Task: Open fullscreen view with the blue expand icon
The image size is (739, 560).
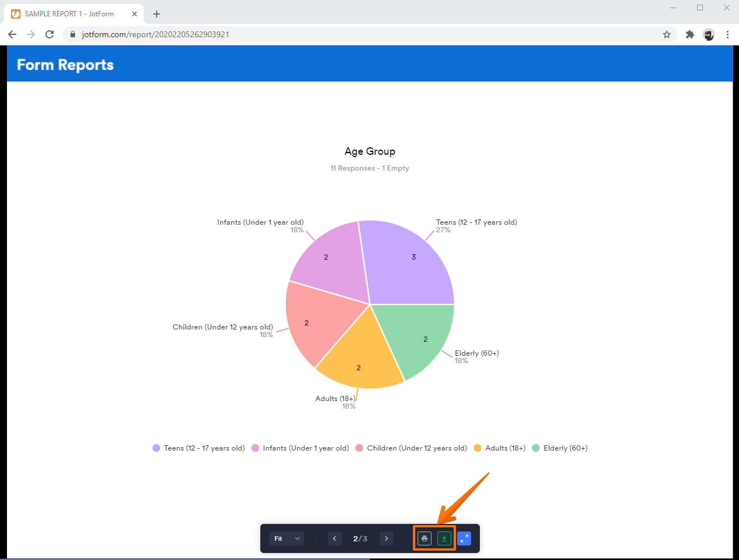Action: coord(464,538)
